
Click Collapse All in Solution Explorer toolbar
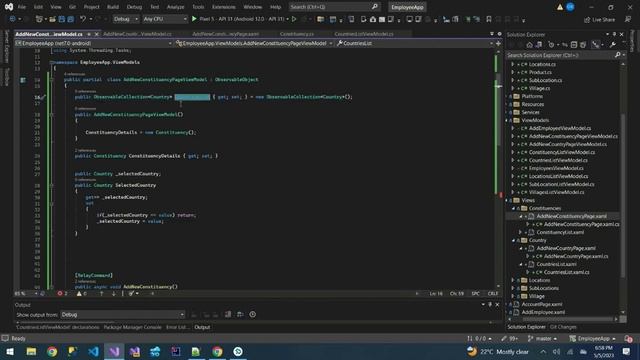point(574,45)
